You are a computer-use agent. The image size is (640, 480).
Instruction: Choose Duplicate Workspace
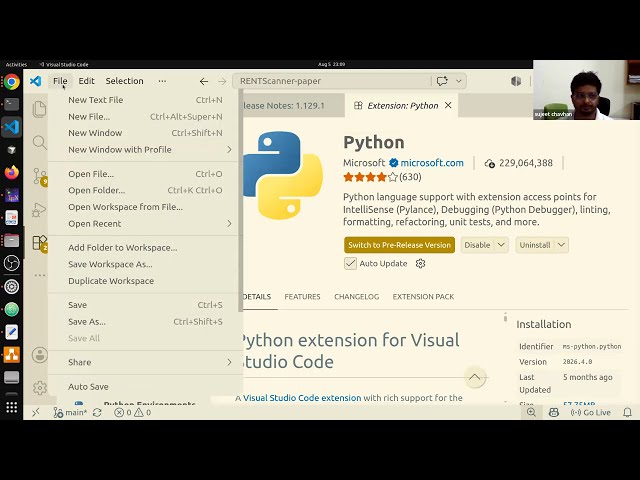coord(145,281)
